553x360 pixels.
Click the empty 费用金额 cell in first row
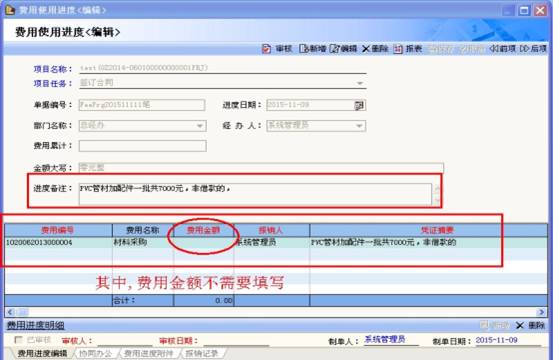(x=203, y=243)
